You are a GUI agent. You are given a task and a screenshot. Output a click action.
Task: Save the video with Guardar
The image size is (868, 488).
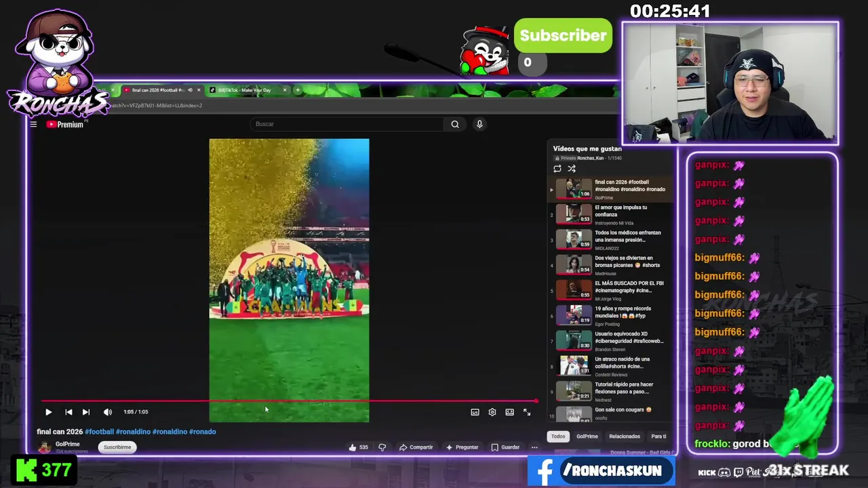[x=505, y=447]
